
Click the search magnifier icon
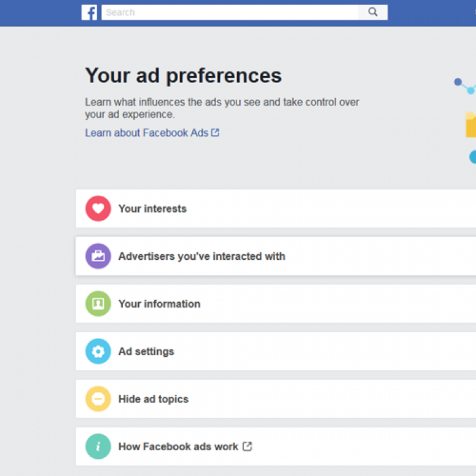coord(372,12)
